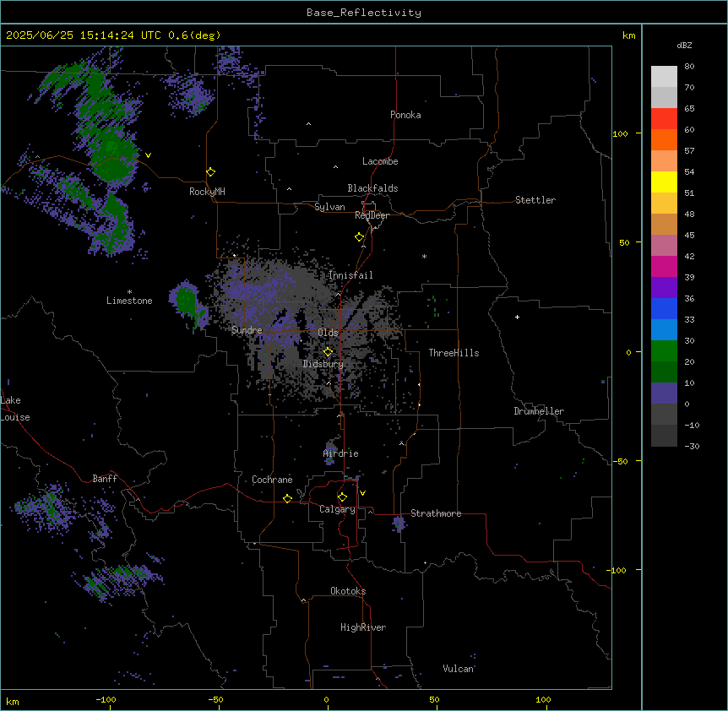Click the Stettler city label
728x711 pixels.
[x=535, y=200]
